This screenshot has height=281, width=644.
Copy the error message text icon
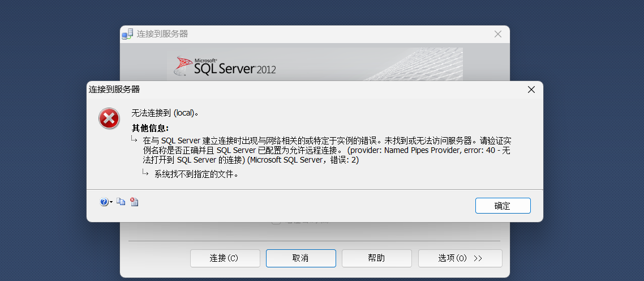coord(121,202)
